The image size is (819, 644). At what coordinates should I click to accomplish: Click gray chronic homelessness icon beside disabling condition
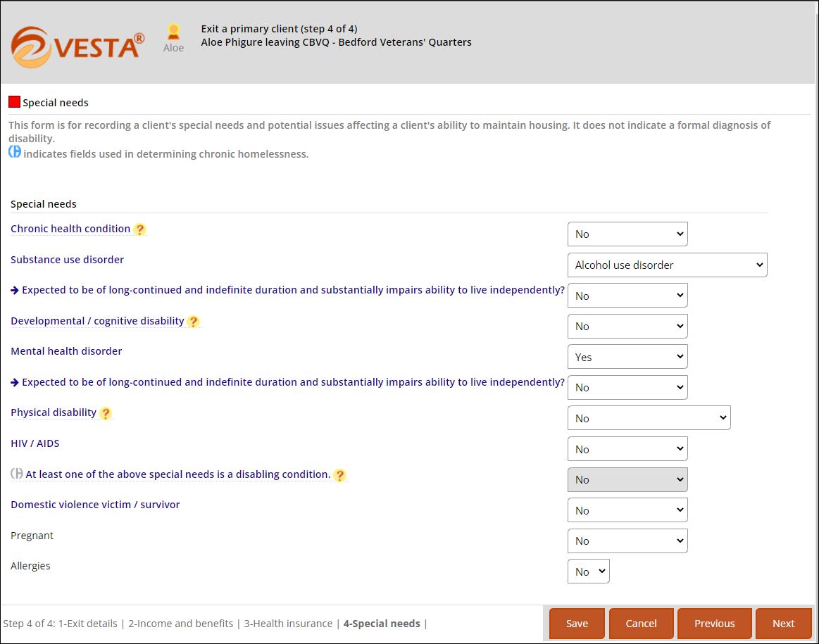tap(17, 474)
